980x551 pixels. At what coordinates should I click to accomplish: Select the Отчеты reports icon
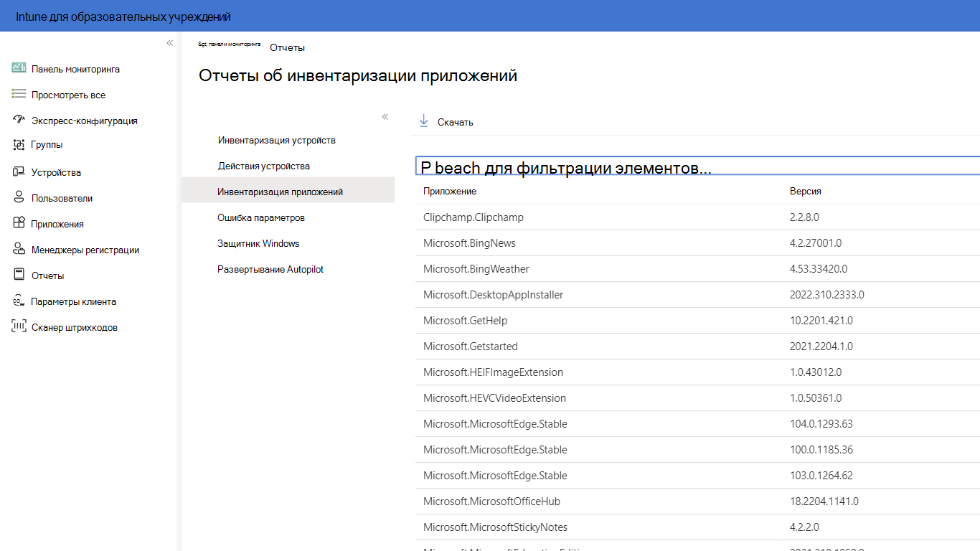(19, 275)
